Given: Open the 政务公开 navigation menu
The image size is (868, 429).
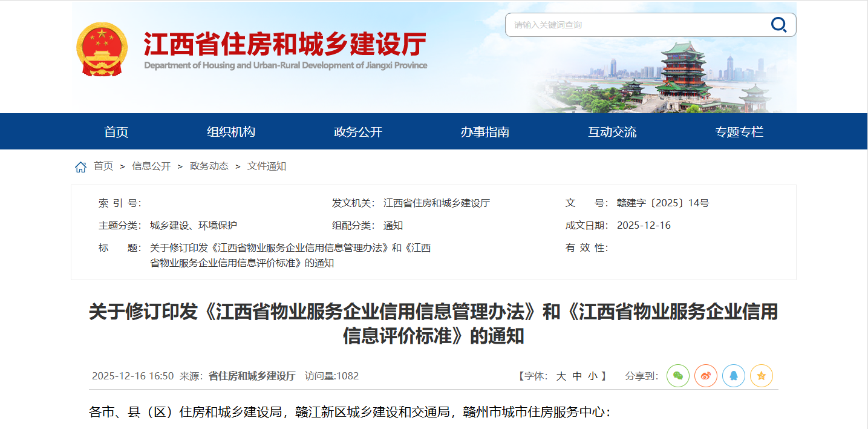Looking at the screenshot, I should [358, 132].
